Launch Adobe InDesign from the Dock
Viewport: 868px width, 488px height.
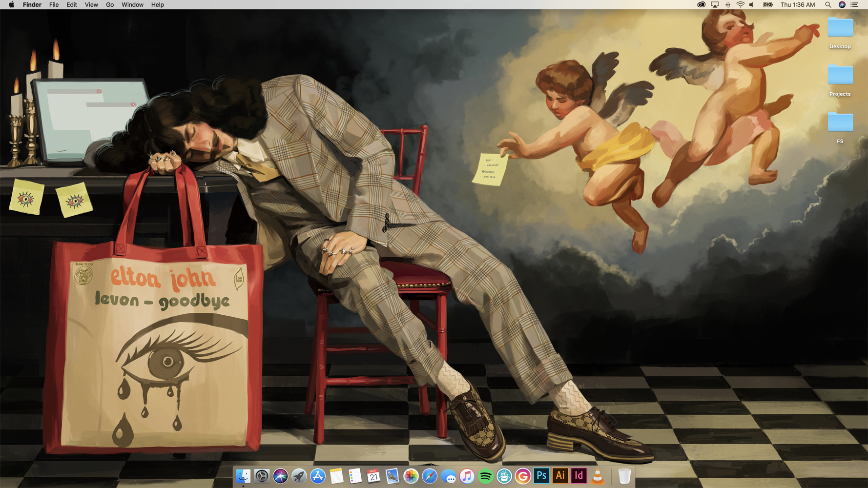pos(579,476)
